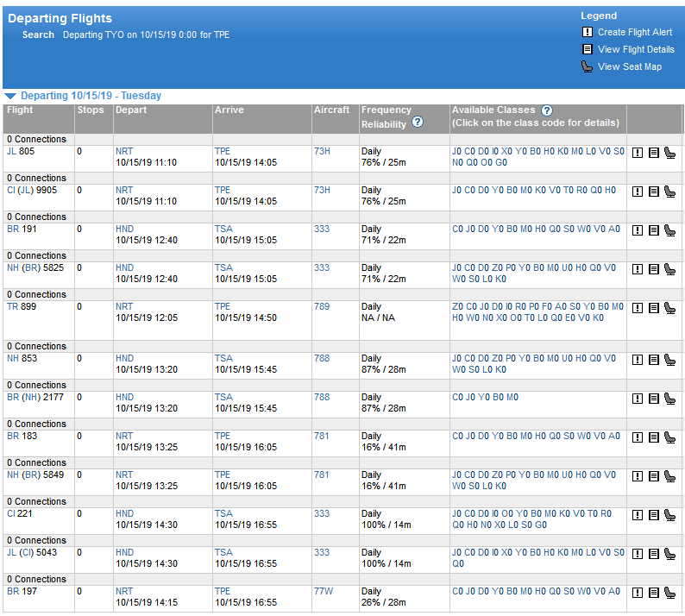The height and width of the screenshot is (616, 685).
Task: Open seat map for BR 183
Action: point(669,437)
